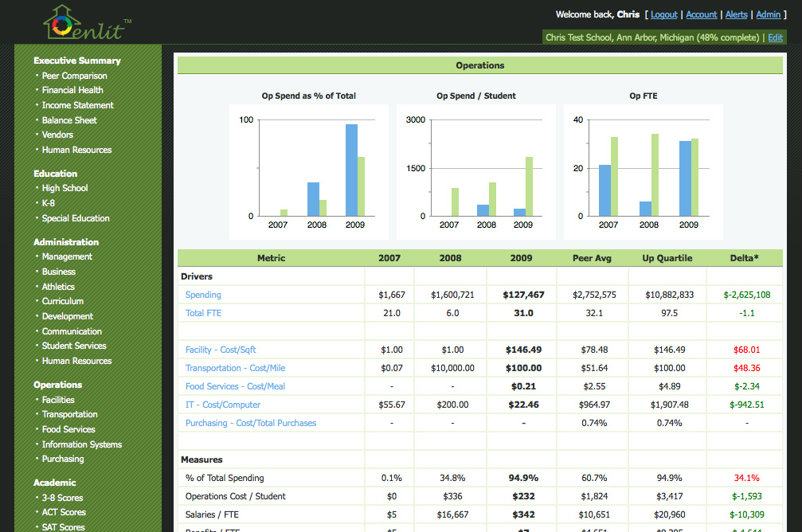Image resolution: width=802 pixels, height=532 pixels.
Task: Open Balance Sheet page
Action: pos(69,120)
